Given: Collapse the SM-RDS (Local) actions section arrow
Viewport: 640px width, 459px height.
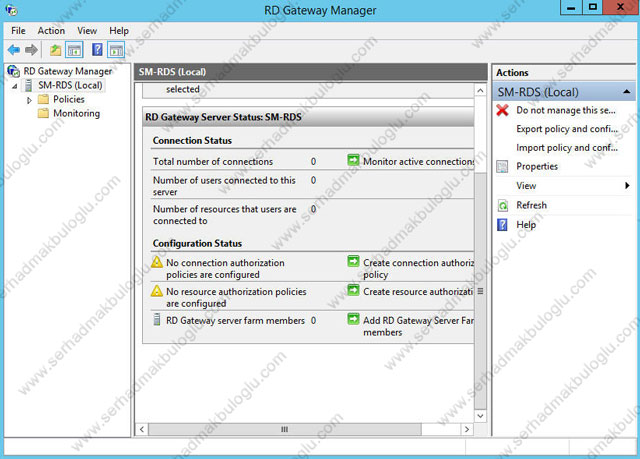Looking at the screenshot, I should [x=627, y=92].
